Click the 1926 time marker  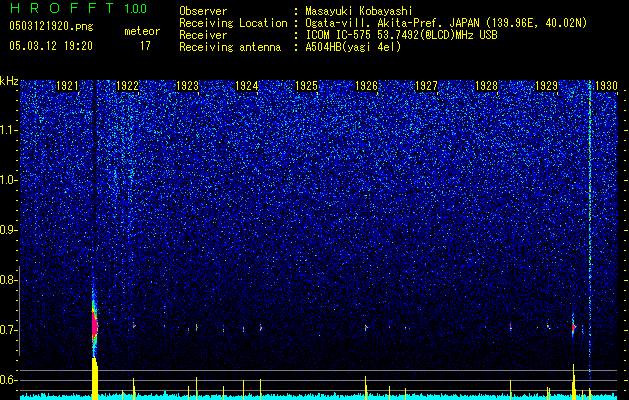367,86
